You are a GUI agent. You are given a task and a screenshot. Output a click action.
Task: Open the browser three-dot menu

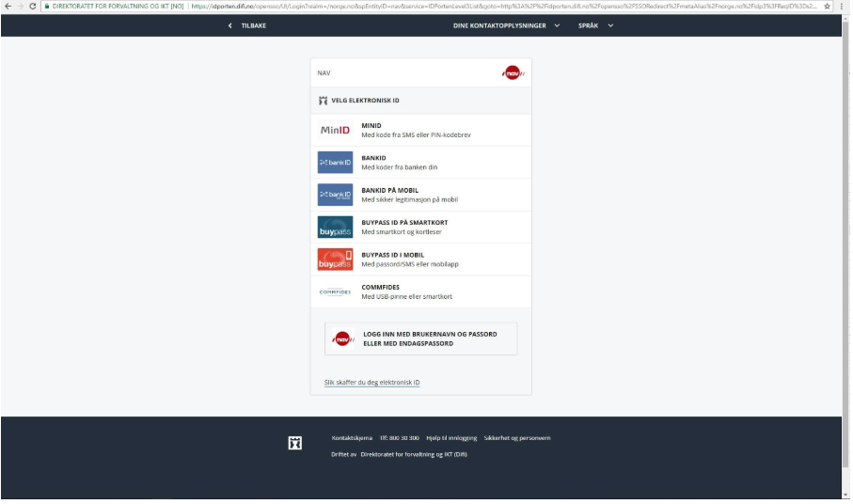click(841, 6)
